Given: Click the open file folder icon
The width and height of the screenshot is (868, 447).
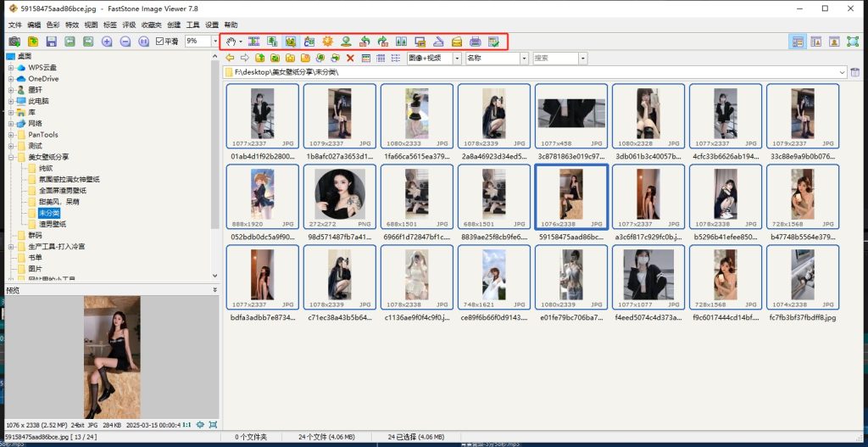Looking at the screenshot, I should pyautogui.click(x=33, y=41).
